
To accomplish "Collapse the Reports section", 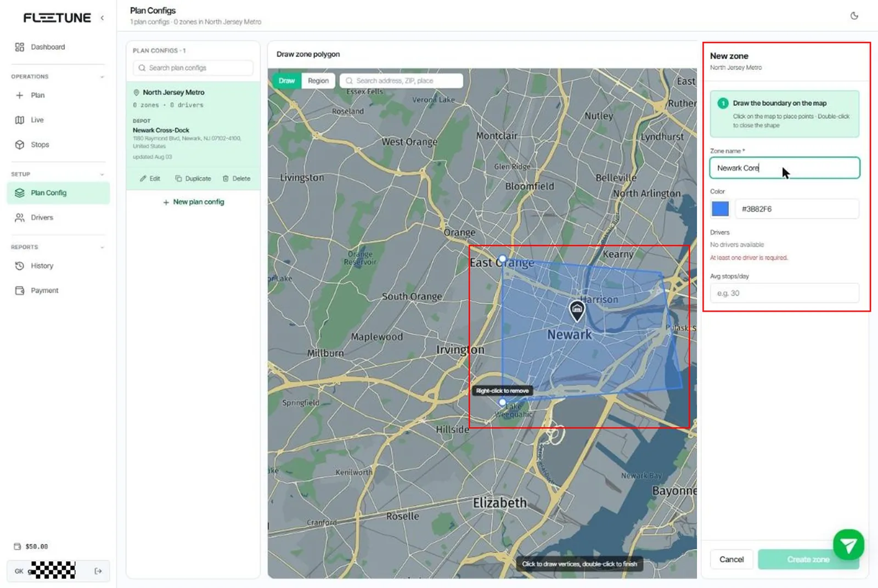I will (102, 247).
